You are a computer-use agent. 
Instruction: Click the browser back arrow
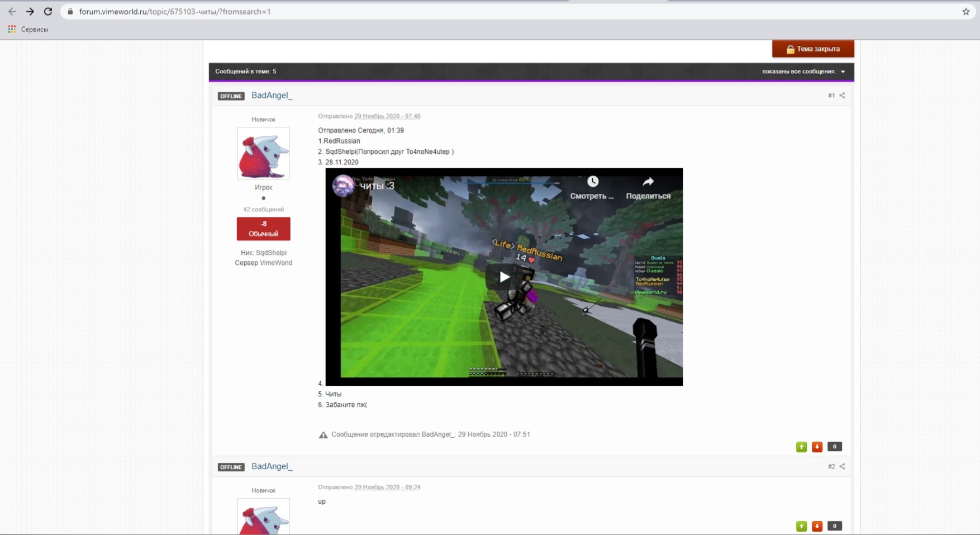click(x=12, y=11)
